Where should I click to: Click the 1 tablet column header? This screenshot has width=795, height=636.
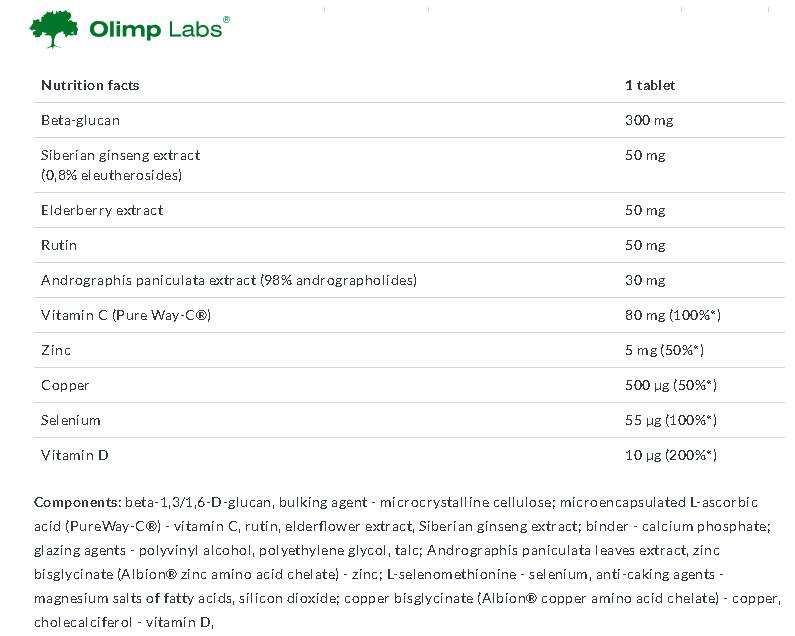click(x=649, y=85)
